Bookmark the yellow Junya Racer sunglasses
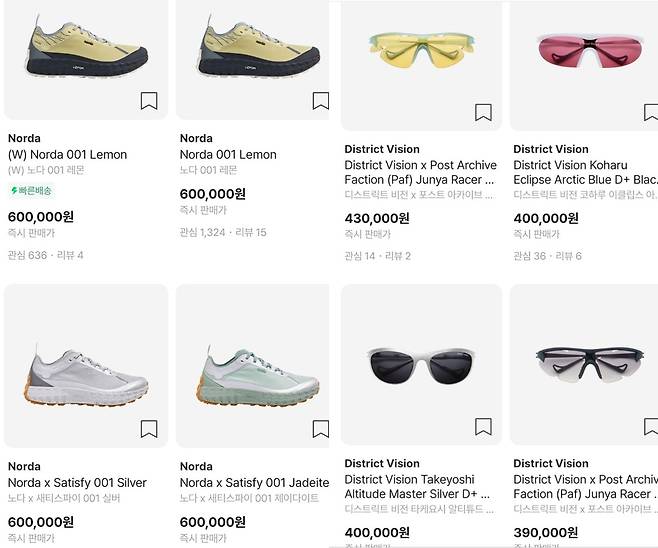Image resolution: width=658 pixels, height=548 pixels. (483, 112)
